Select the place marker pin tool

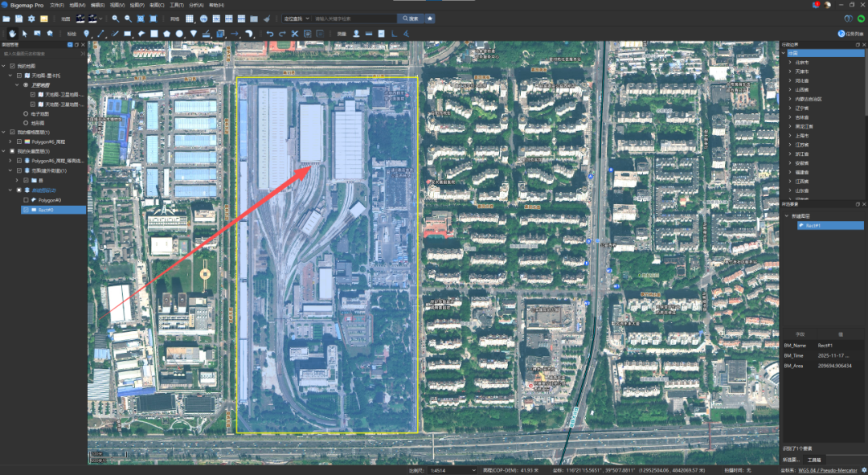coord(86,34)
